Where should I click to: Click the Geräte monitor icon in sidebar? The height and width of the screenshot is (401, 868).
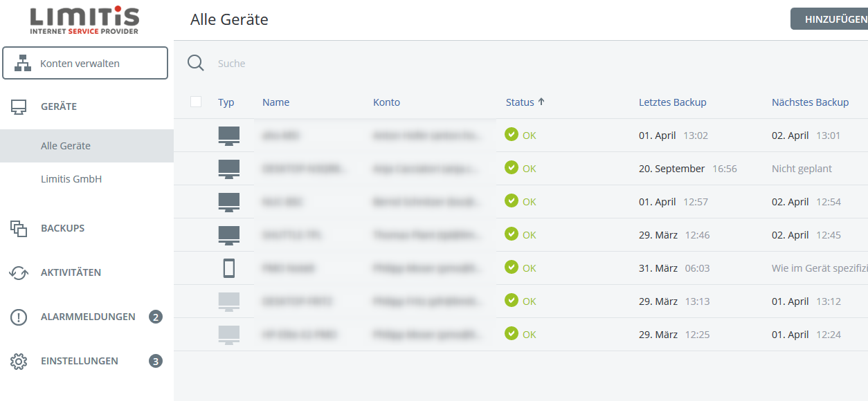tap(19, 107)
